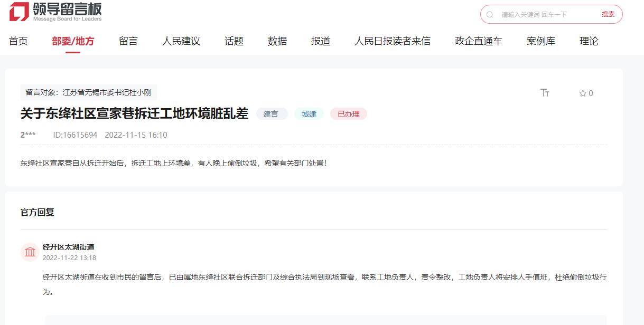Open the 话题 section
The image size is (644, 325).
tap(234, 41)
